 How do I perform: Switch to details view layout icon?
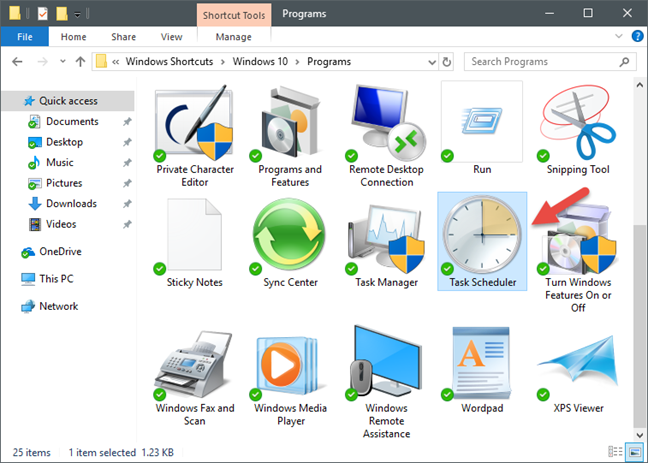click(615, 451)
